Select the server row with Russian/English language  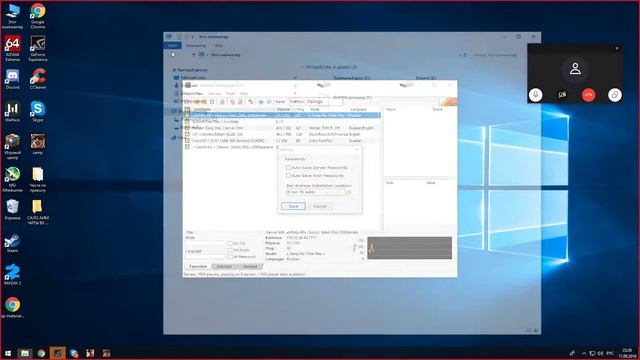tap(282, 128)
